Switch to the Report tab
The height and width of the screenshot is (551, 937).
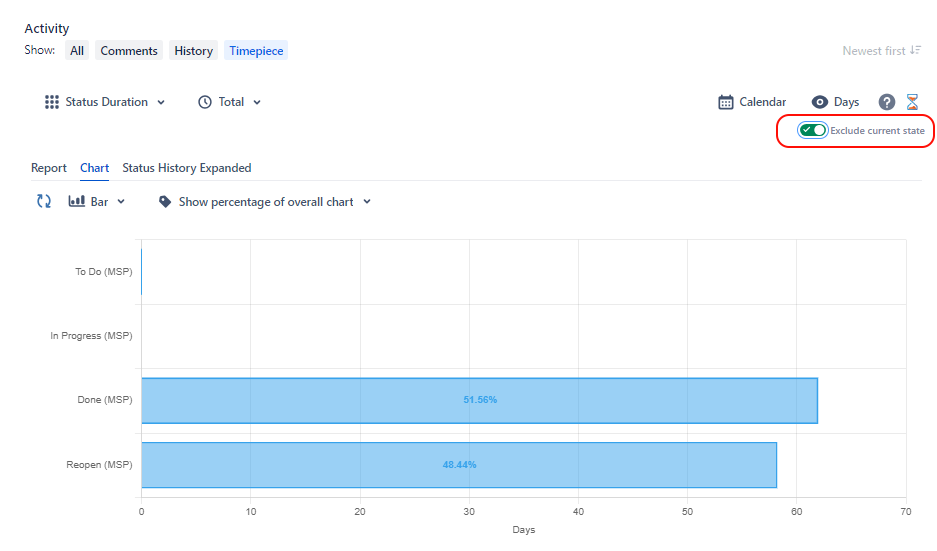click(x=49, y=168)
